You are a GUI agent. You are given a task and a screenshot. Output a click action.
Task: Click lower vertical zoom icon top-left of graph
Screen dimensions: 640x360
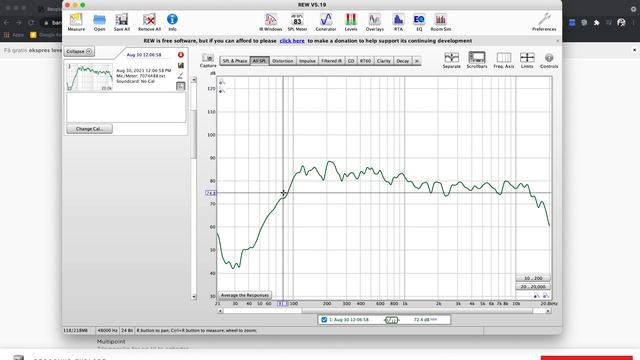coord(222,91)
